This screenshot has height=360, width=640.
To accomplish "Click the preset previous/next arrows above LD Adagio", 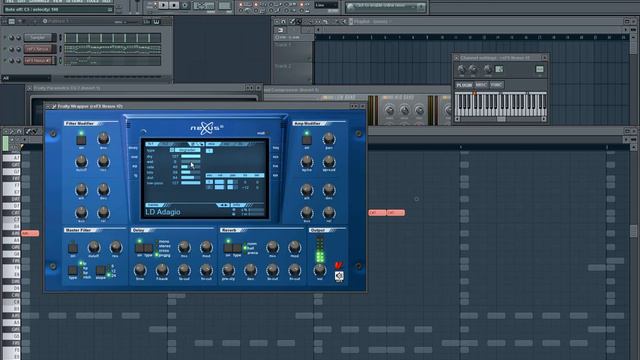I will point(223,205).
